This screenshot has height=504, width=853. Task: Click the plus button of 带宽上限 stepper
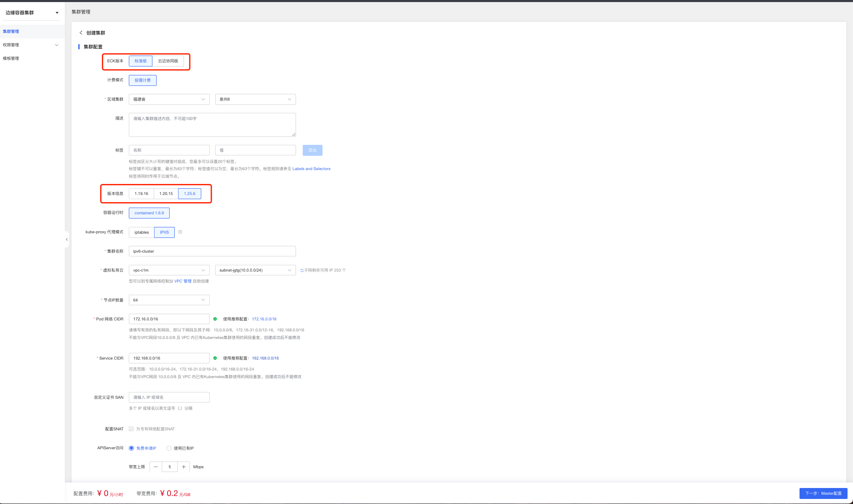(x=184, y=467)
